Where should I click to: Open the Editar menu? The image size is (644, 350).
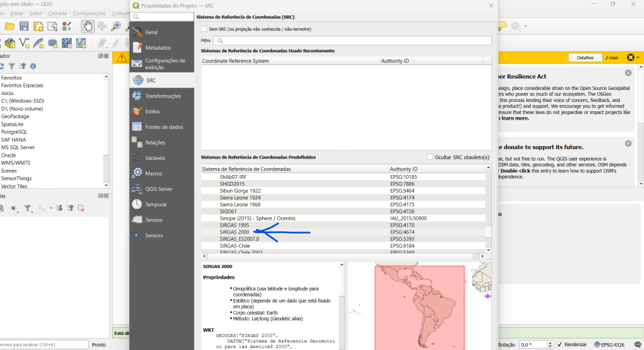16,13
